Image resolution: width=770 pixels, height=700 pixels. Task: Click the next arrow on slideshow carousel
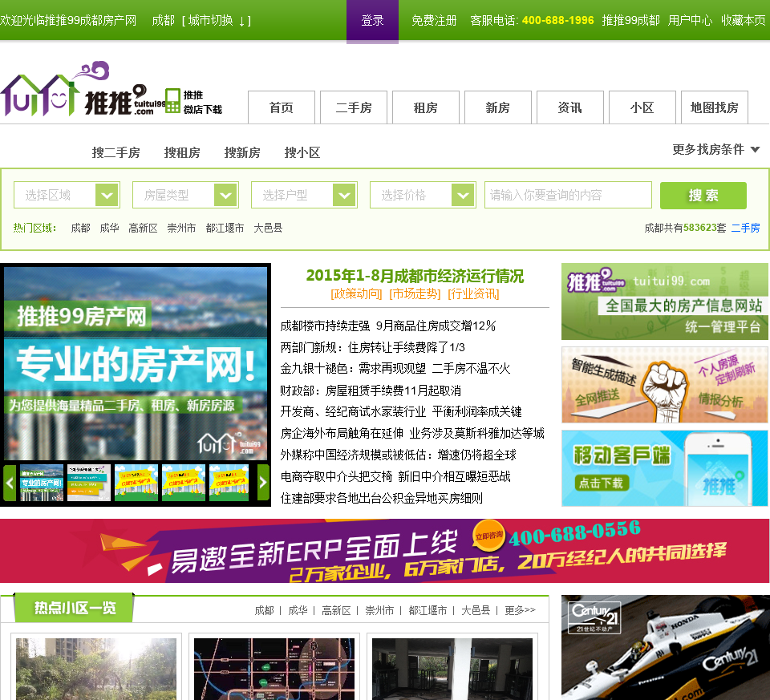point(263,483)
